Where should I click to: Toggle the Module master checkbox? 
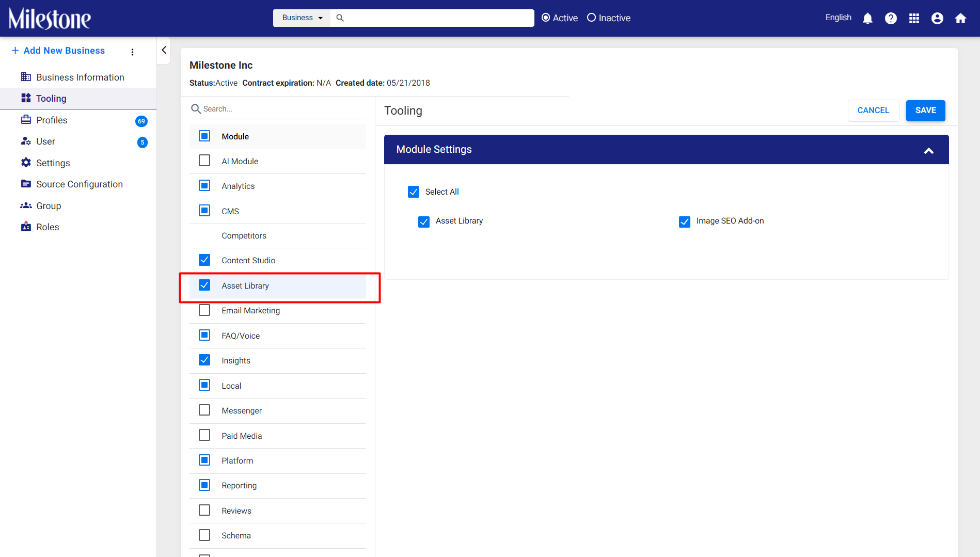tap(204, 136)
